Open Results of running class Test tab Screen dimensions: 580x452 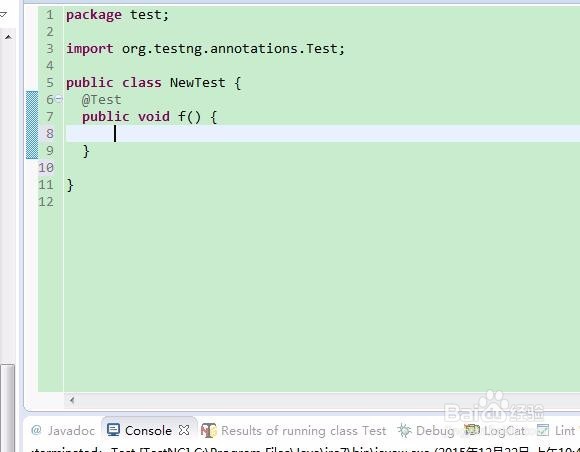coord(294,431)
